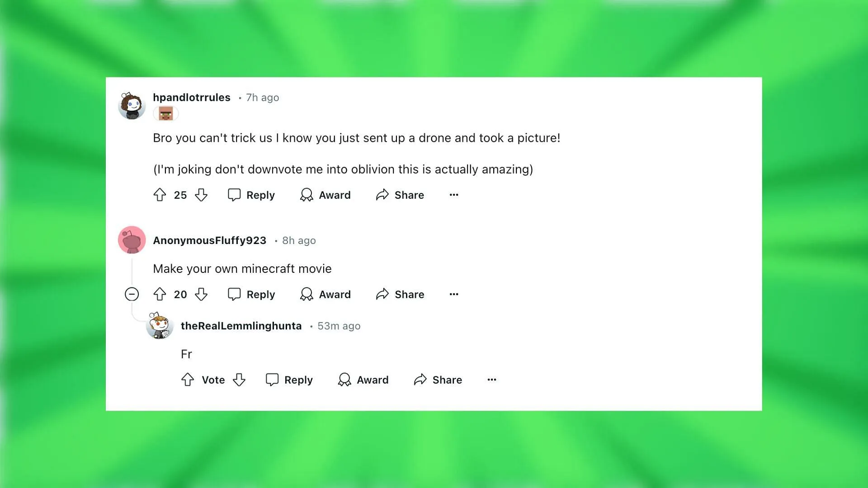Screen dimensions: 868x488
Task: Click the upvote arrow on hpandlotrrules comment
Action: [x=160, y=195]
